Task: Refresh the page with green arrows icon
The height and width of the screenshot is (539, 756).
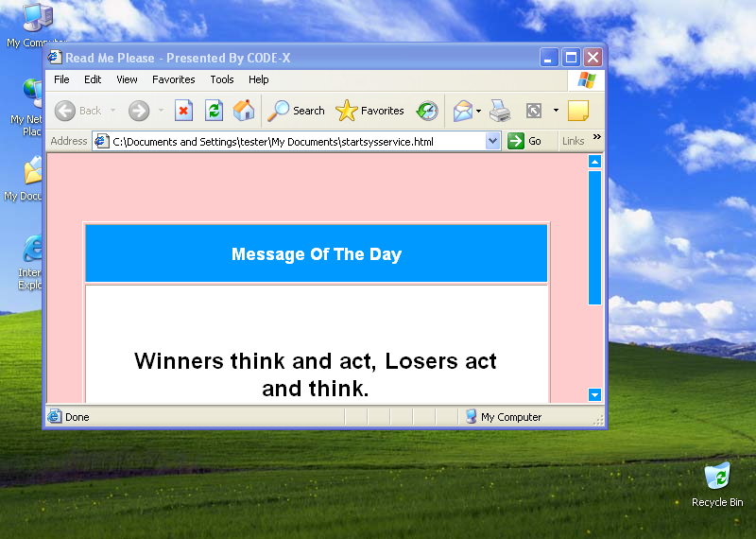Action: [x=214, y=111]
